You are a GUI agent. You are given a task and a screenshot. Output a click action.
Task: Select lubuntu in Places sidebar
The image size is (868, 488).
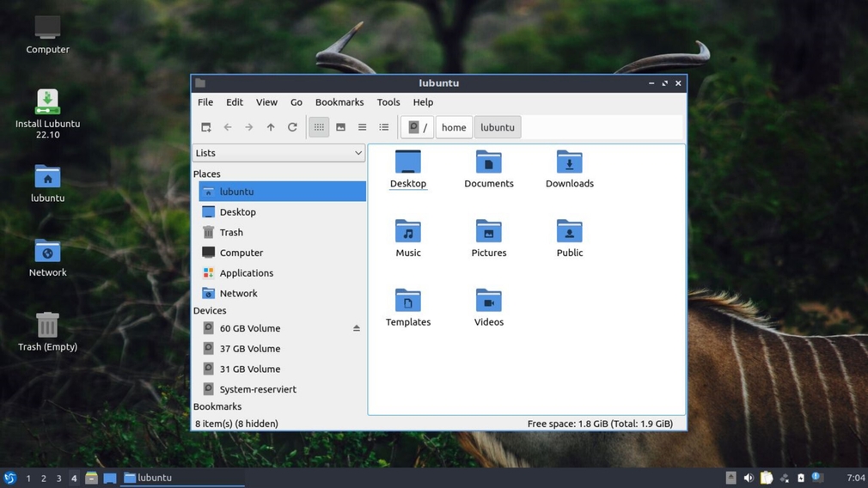[283, 192]
